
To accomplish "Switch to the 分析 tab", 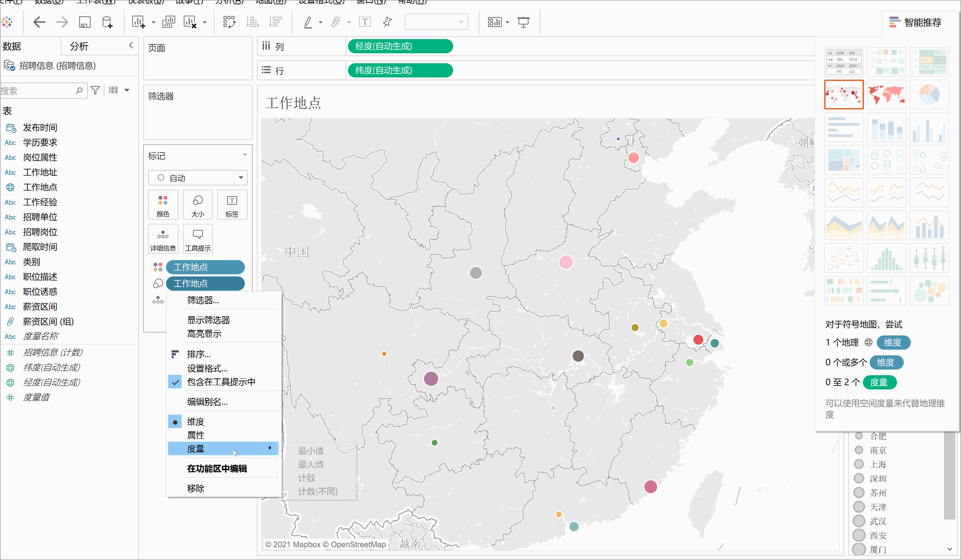I will (x=79, y=46).
